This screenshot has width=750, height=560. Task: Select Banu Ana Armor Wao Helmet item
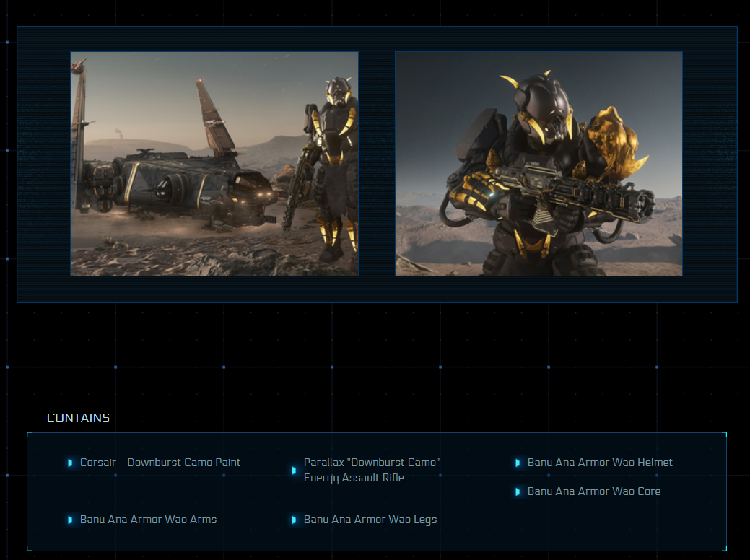[600, 463]
